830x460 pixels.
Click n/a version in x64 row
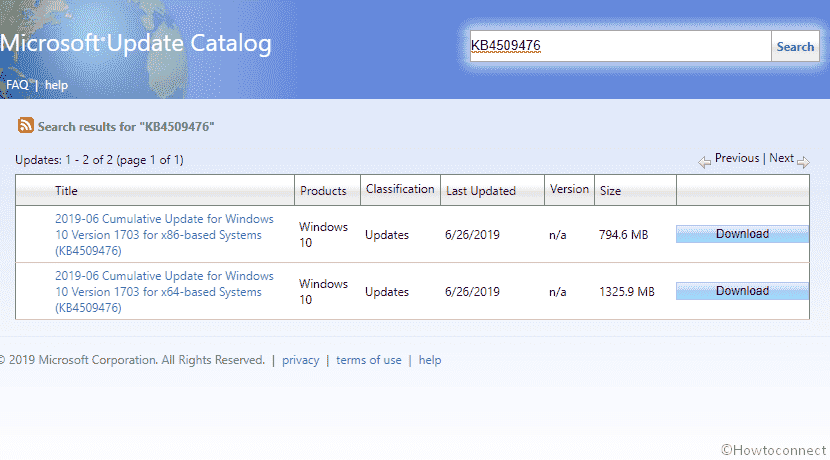click(557, 292)
